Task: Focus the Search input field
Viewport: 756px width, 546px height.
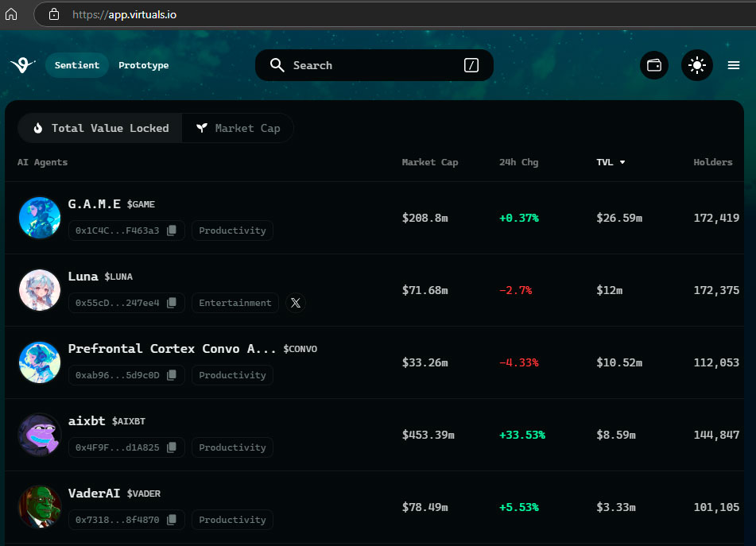Action: click(374, 65)
